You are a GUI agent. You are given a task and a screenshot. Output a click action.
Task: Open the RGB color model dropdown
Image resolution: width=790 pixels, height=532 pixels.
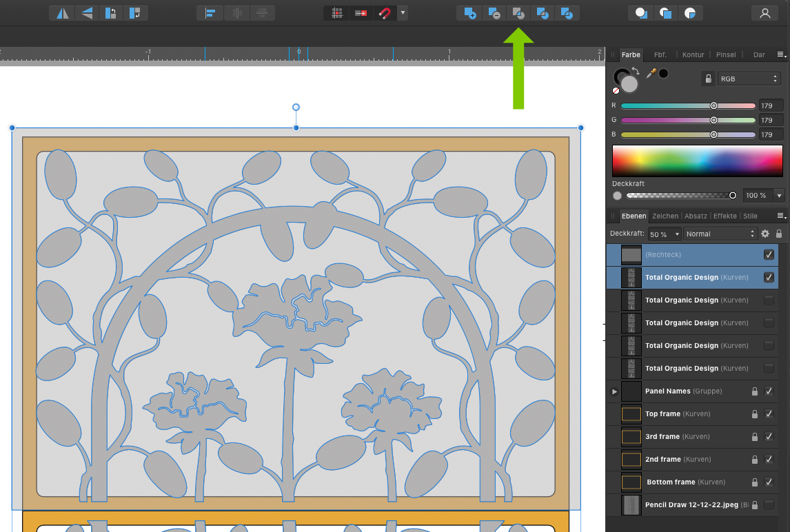tap(749, 79)
